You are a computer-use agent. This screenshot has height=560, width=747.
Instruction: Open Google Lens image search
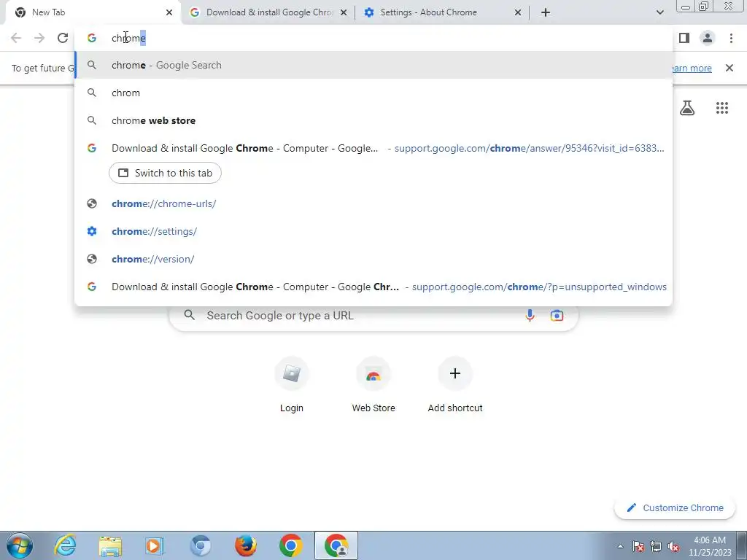coord(557,315)
